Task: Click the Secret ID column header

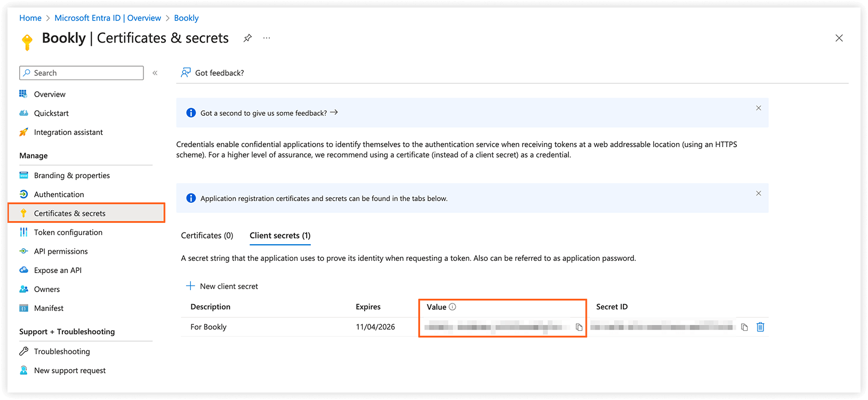Action: click(x=612, y=307)
